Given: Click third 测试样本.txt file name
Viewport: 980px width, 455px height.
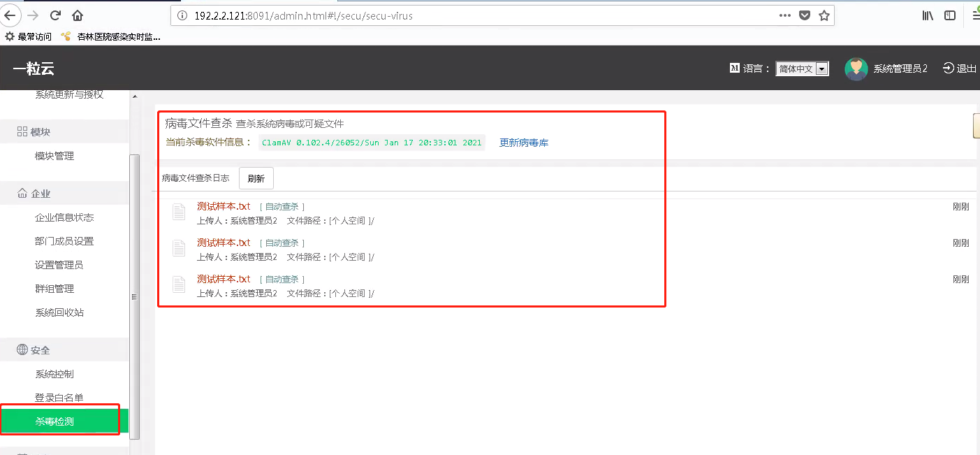Looking at the screenshot, I should 224,279.
